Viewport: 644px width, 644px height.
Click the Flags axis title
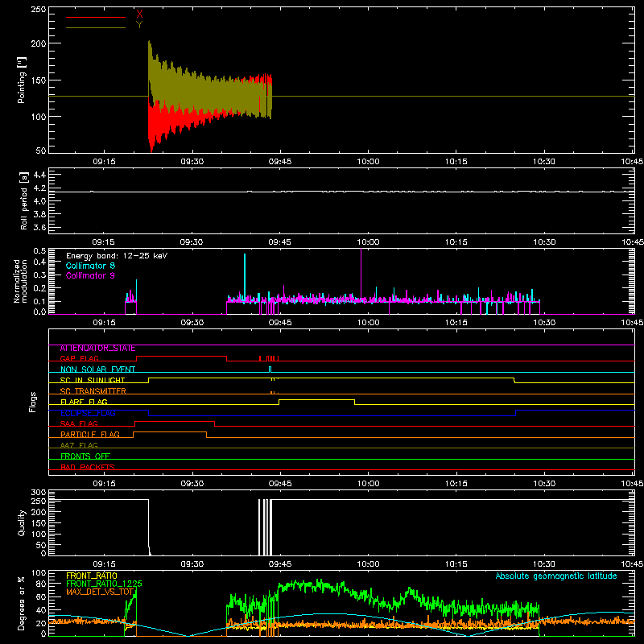tap(33, 402)
